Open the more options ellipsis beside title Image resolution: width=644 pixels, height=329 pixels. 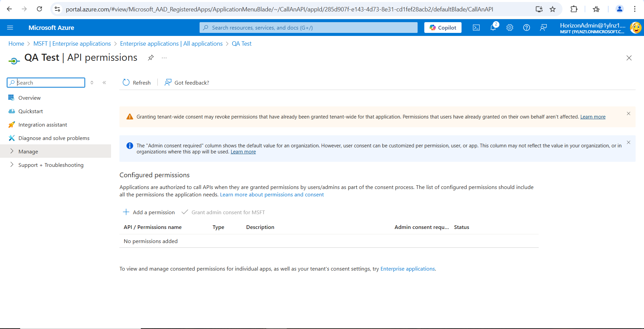pyautogui.click(x=164, y=58)
